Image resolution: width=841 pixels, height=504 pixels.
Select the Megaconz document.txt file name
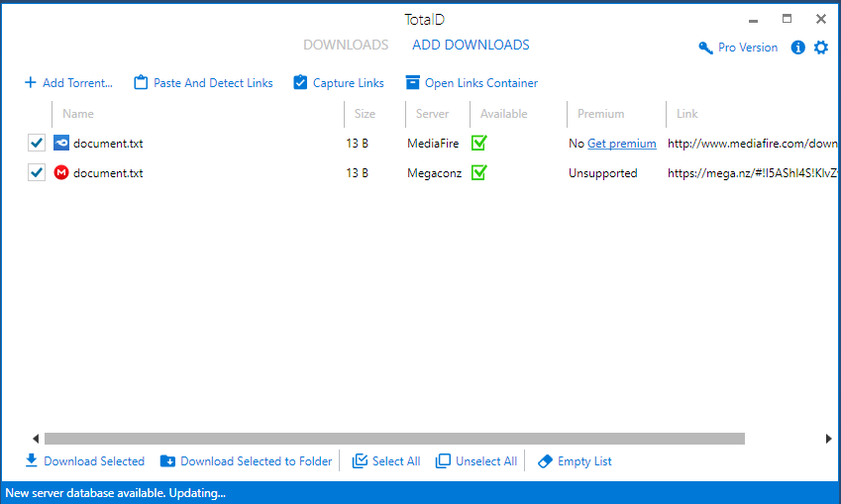click(x=108, y=173)
